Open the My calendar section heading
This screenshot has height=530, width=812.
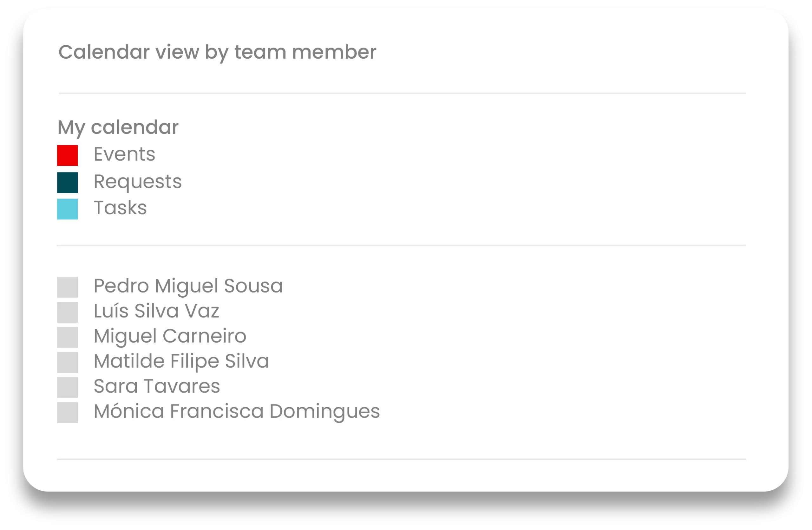pos(118,127)
